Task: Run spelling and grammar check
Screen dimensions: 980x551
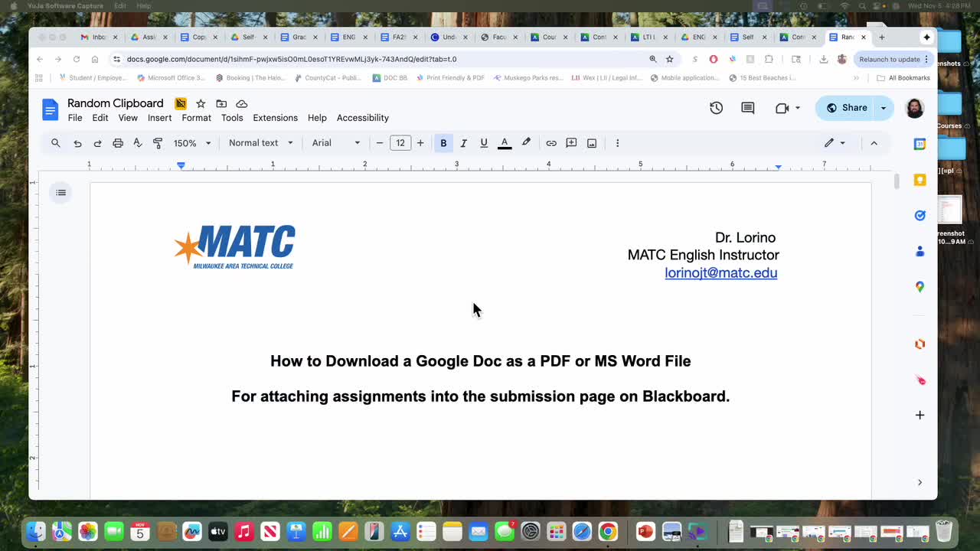Action: tap(138, 143)
